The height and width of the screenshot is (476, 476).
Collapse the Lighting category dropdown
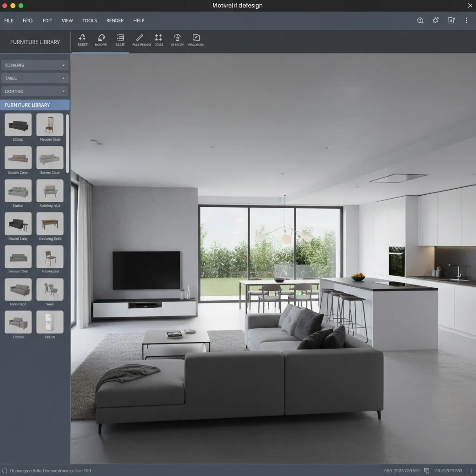tap(35, 91)
